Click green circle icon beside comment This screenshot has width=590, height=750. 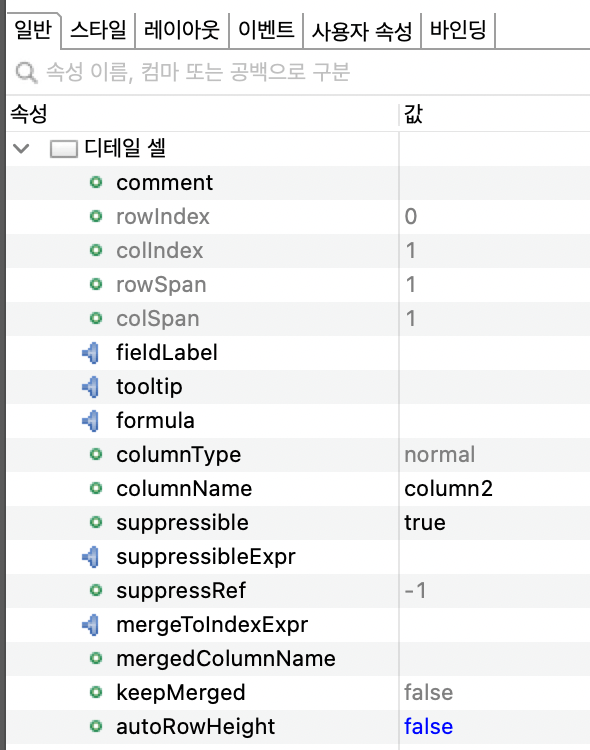coord(96,182)
